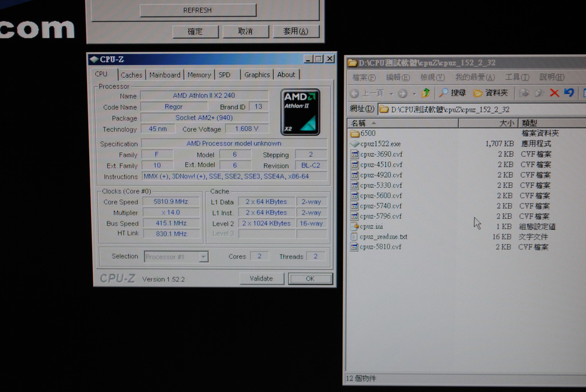Select the cpuz-5796.cvf file icon
The image size is (586, 392).
pos(355,216)
